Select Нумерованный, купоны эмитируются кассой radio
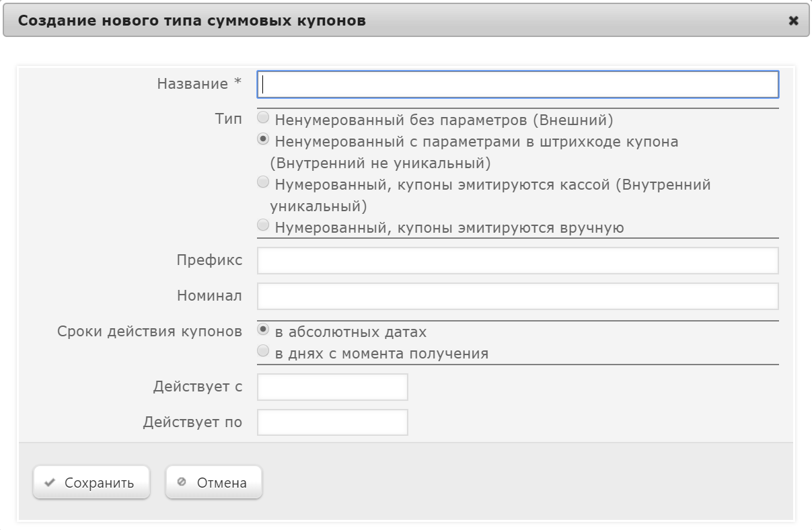The width and height of the screenshot is (812, 530). 264,182
